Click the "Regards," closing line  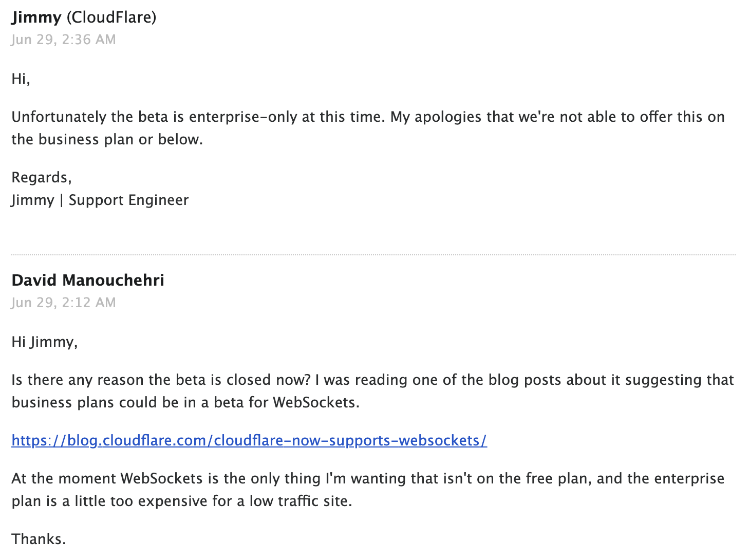(42, 177)
